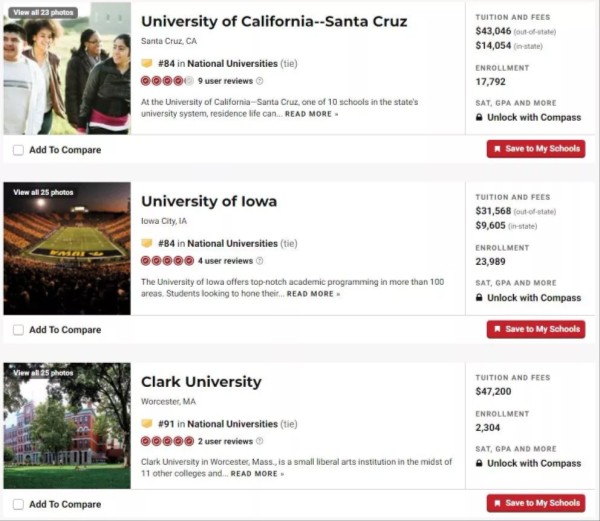This screenshot has width=600, height=521.
Task: Click UC Santa Cruz star rating circles
Action: click(x=168, y=81)
